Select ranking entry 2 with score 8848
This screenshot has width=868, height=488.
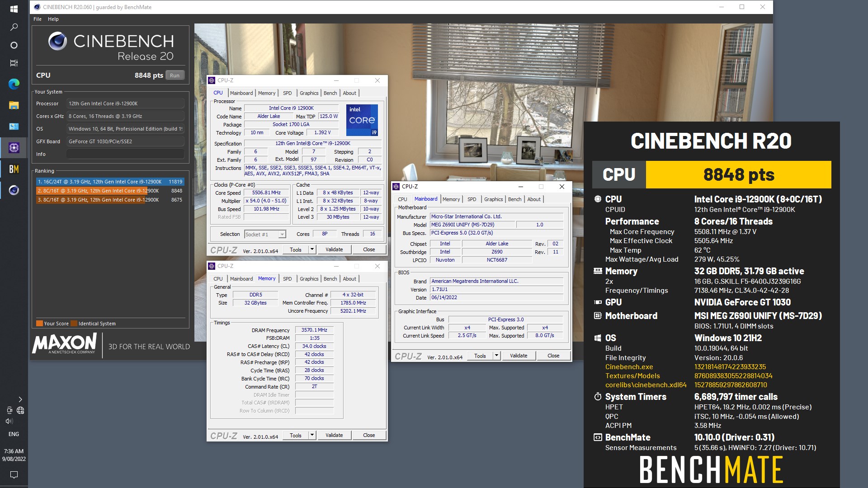click(110, 191)
